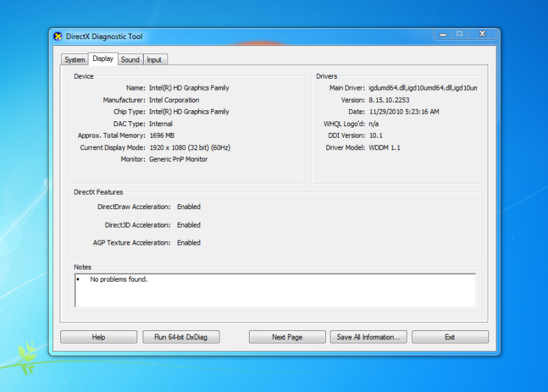Click Driver Model value 'WDDM 1.1'
This screenshot has height=392, width=548.
coord(385,147)
